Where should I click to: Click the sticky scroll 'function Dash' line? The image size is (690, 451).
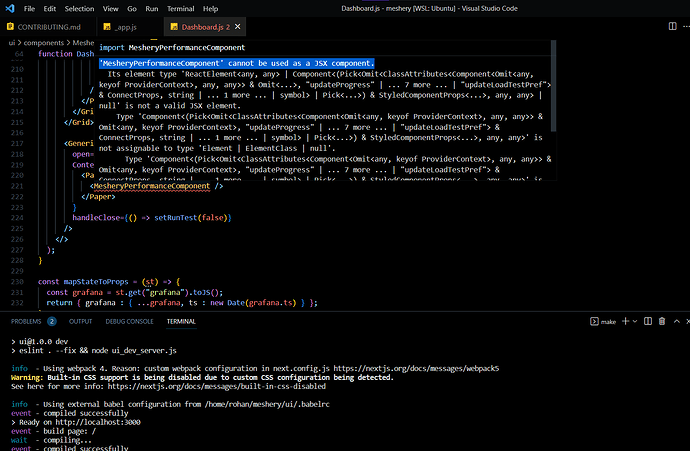66,54
